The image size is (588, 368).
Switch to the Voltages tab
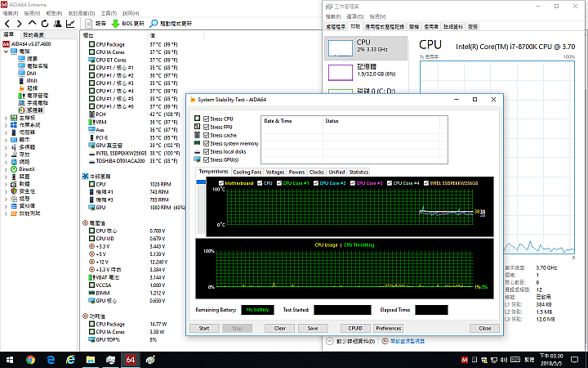(x=275, y=172)
